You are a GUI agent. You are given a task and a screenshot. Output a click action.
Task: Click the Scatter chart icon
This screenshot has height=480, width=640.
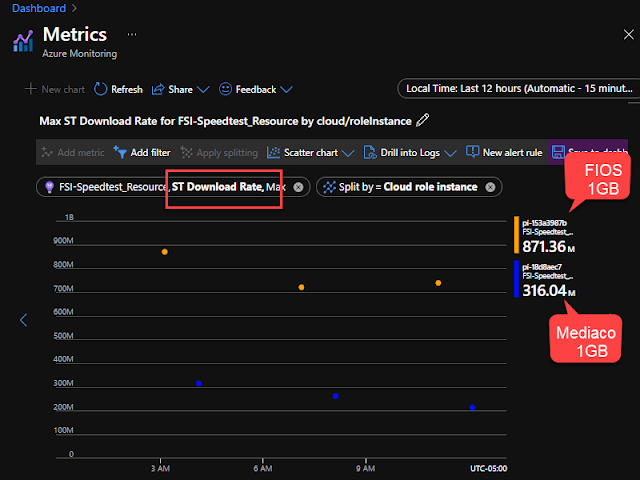(273, 153)
